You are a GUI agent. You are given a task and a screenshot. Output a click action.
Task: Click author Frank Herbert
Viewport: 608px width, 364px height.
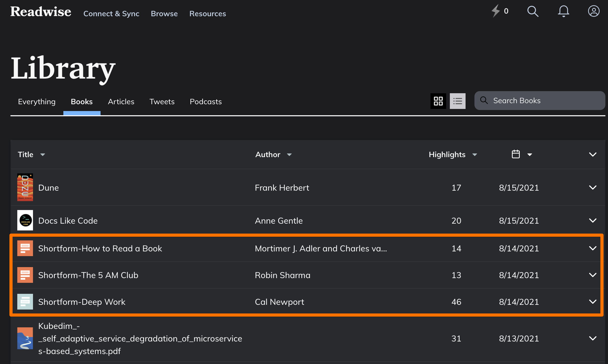click(x=282, y=188)
